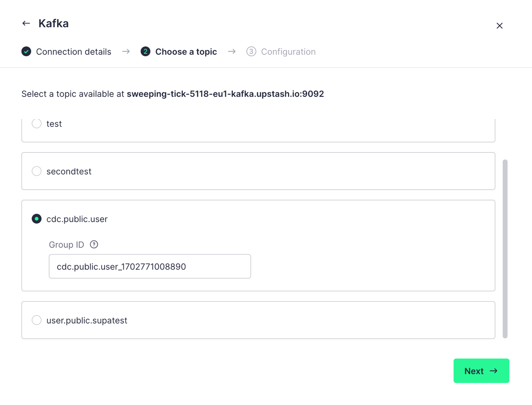
Task: Click the Group ID help question mark icon
Action: [94, 245]
